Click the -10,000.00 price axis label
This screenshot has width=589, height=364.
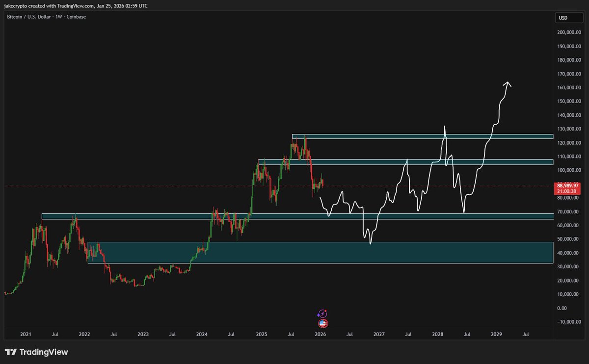coord(569,322)
